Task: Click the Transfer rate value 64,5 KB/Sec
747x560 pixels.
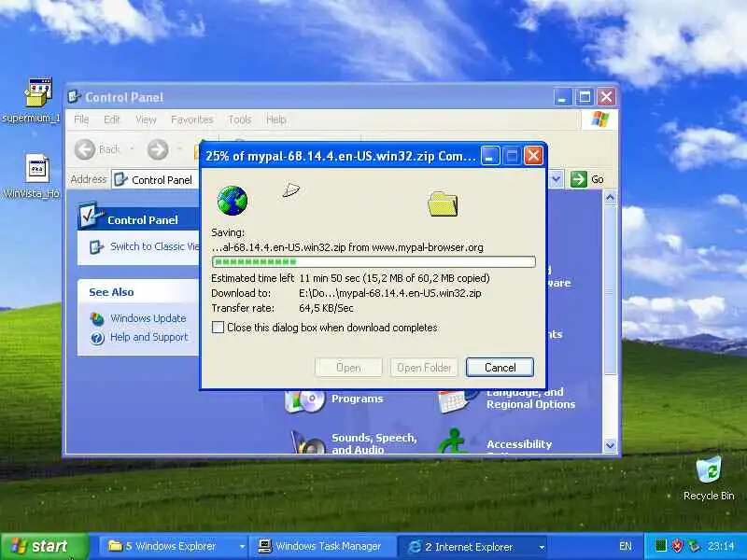Action: [326, 308]
